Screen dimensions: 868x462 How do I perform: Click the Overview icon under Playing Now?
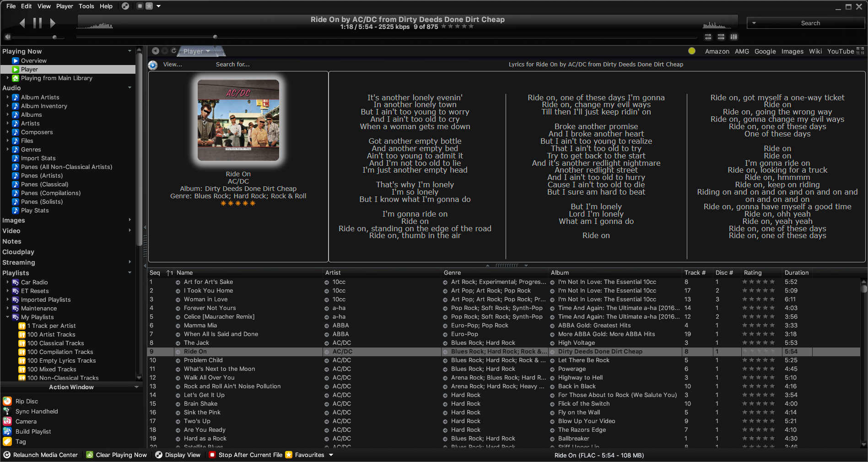point(16,60)
